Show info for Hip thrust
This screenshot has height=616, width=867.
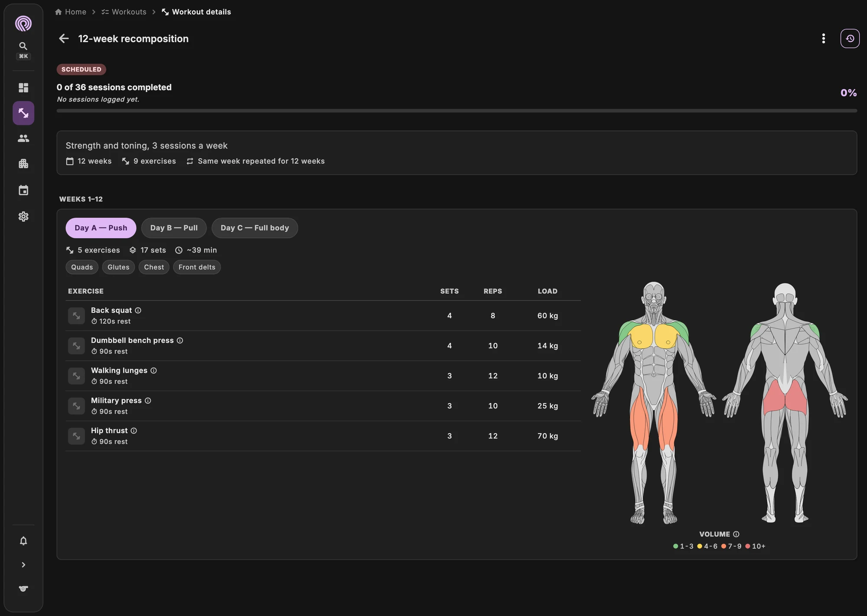coord(134,431)
